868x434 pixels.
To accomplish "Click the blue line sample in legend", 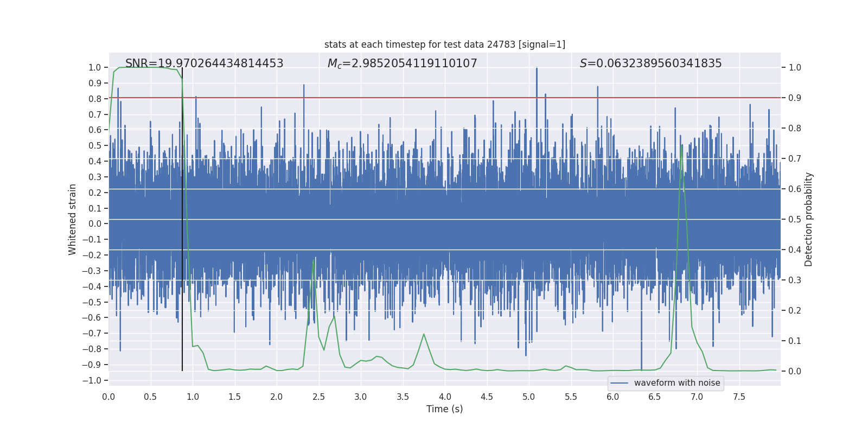I will pos(619,383).
